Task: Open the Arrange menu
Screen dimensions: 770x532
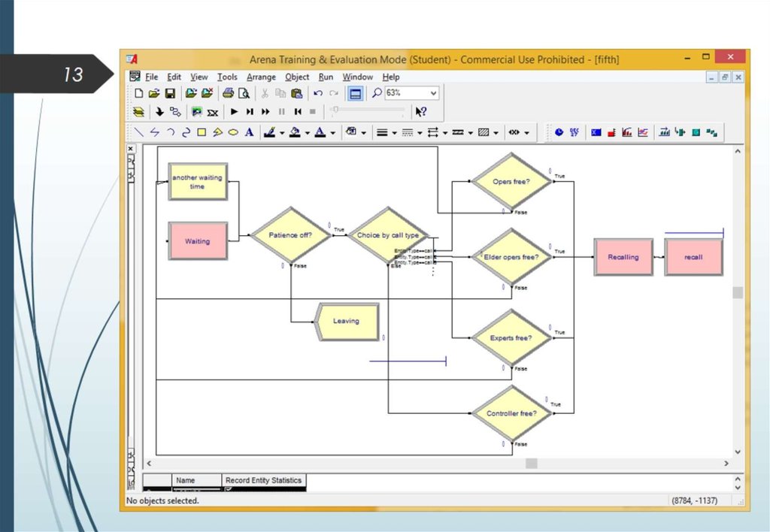Action: pyautogui.click(x=261, y=77)
